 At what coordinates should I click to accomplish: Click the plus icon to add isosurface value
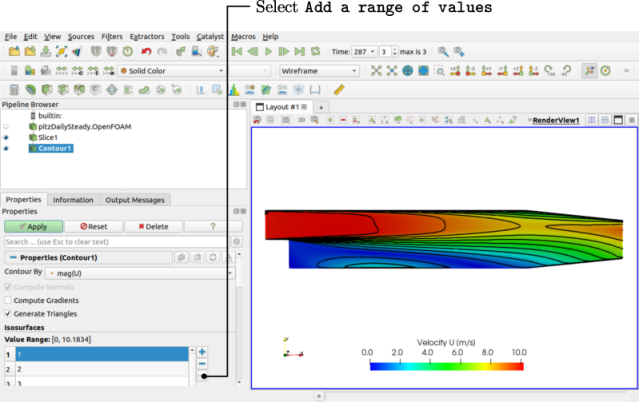tap(202, 352)
